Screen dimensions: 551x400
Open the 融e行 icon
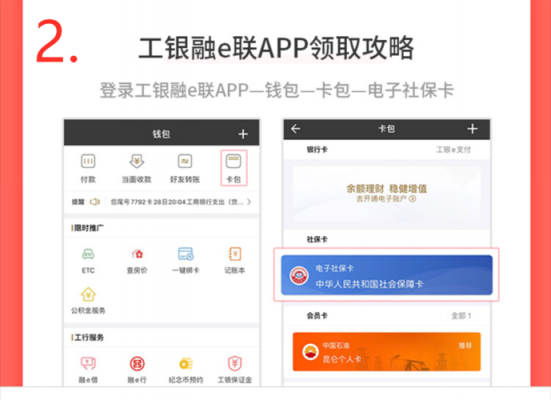(137, 364)
